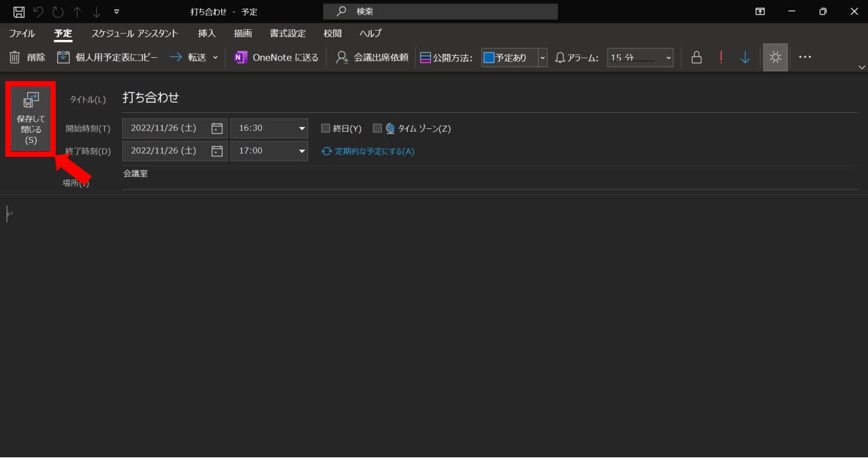Screen dimensions: 868x458
Task: Open the 描画 tab
Action: click(243, 33)
